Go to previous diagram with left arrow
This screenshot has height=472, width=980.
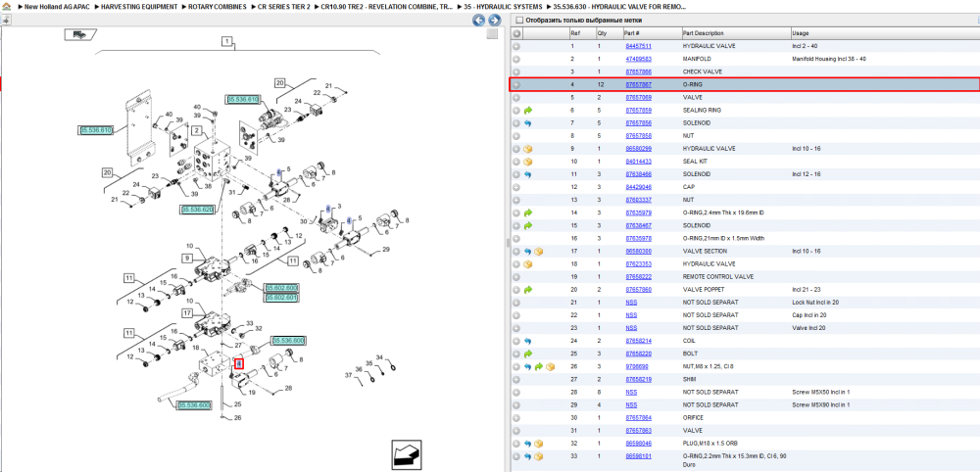tap(478, 20)
